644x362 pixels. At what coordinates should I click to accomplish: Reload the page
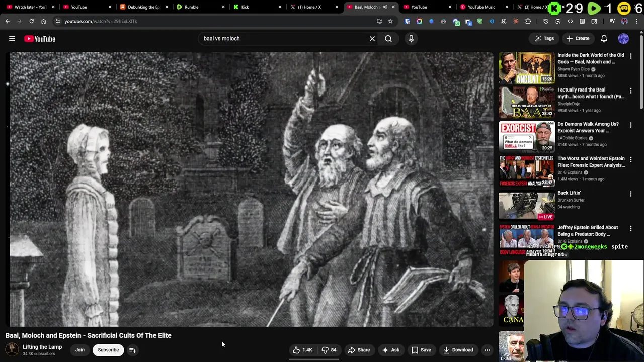click(x=31, y=21)
